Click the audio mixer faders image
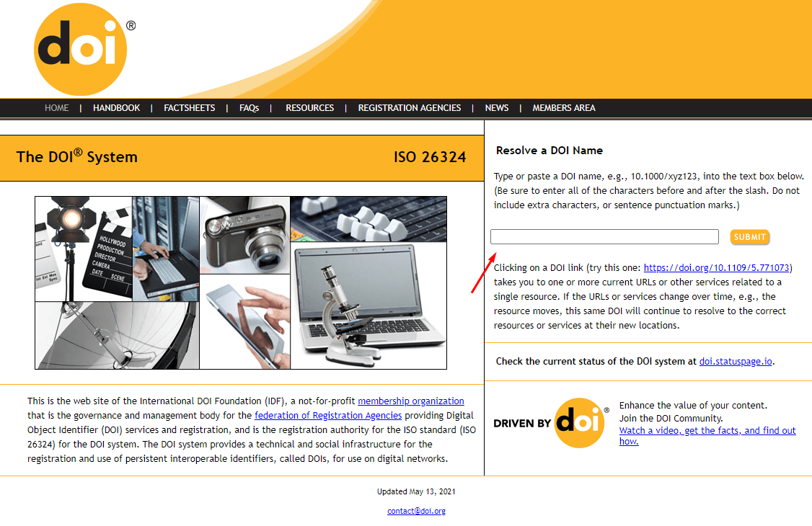Image resolution: width=812 pixels, height=526 pixels. (369, 219)
